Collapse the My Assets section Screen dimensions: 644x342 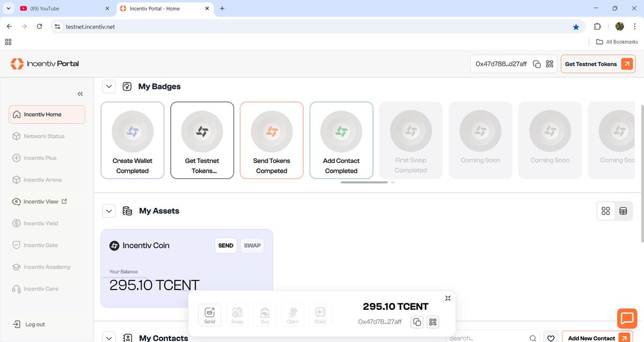tap(109, 211)
